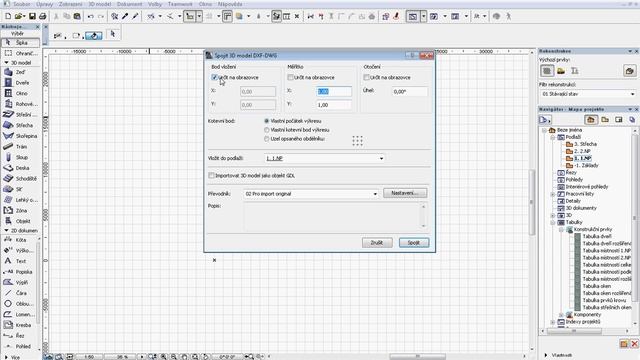Viewport: 640px width, 360px height.
Task: Click the Nastavení button in dialog
Action: click(x=405, y=193)
